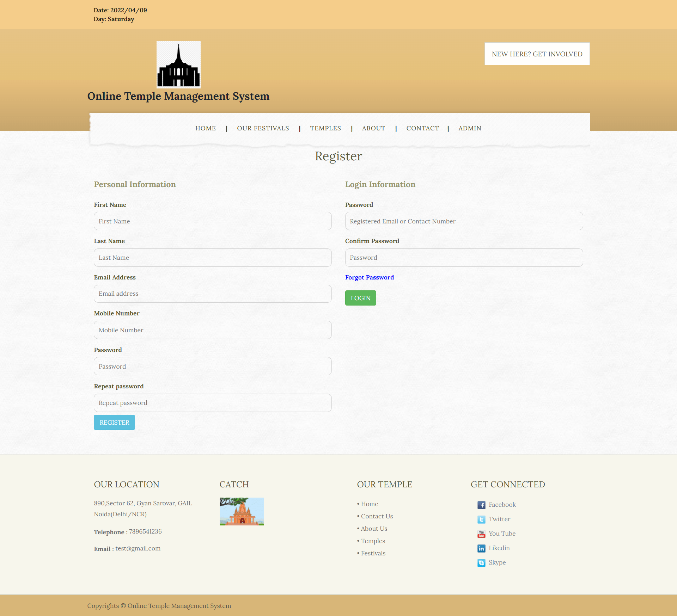The height and width of the screenshot is (616, 677).
Task: Open the Twitter social icon
Action: [482, 519]
